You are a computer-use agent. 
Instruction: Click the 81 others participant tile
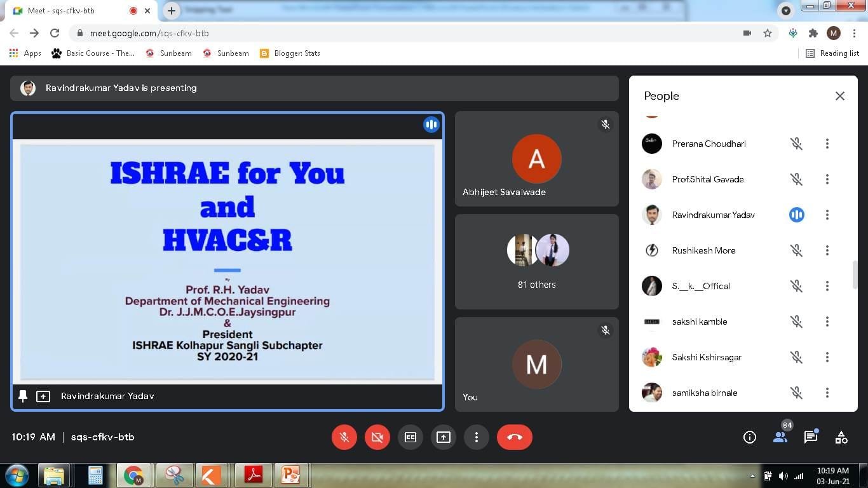[x=536, y=262]
